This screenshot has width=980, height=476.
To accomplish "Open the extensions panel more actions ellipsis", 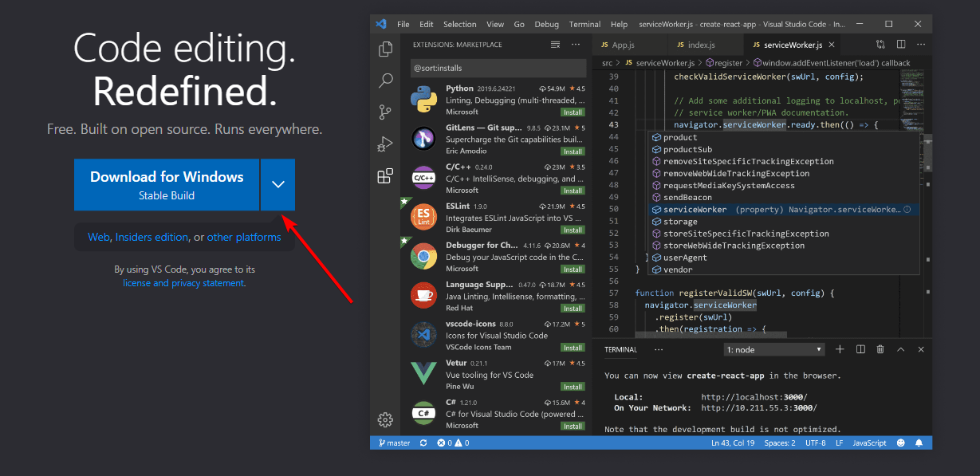I will (577, 45).
